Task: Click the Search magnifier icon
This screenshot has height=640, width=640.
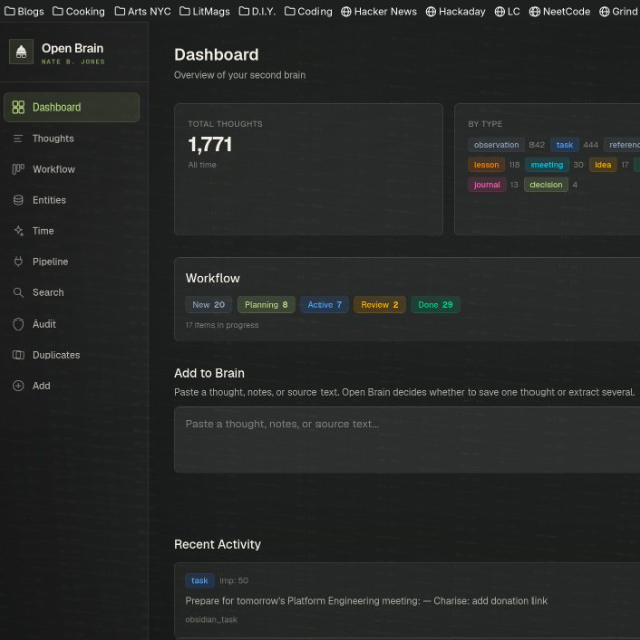Action: pos(18,293)
